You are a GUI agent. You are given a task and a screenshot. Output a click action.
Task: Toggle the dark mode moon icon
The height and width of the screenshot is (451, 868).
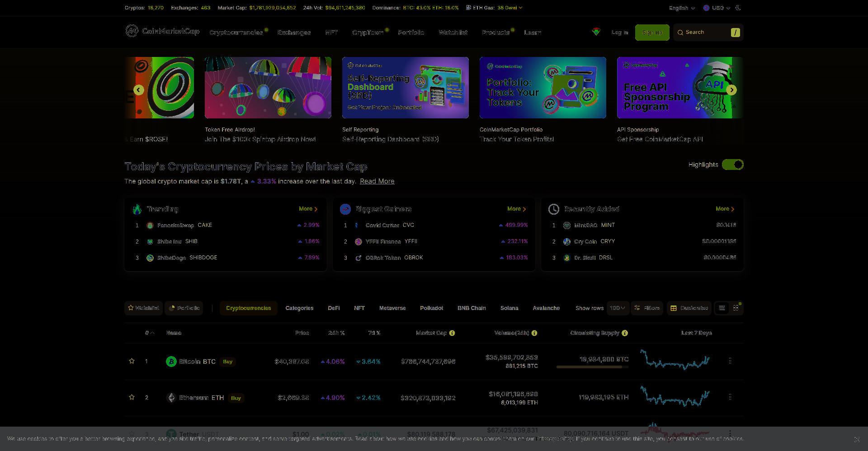(x=739, y=8)
